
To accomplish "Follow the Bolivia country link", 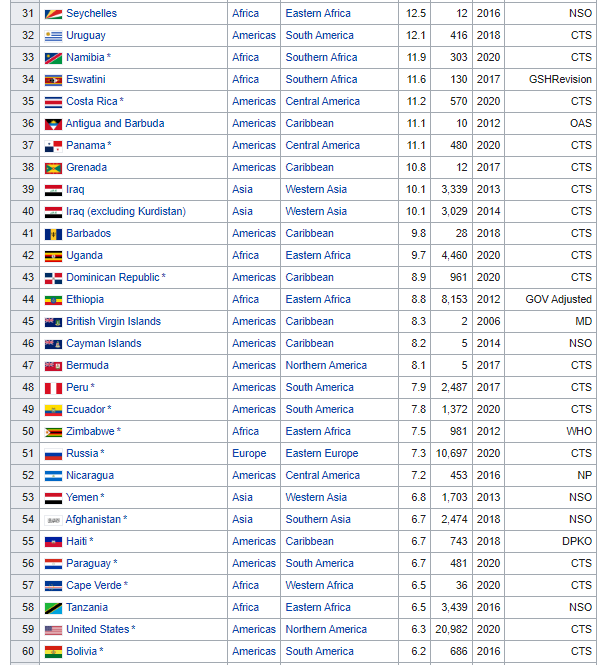I will 81,651.
